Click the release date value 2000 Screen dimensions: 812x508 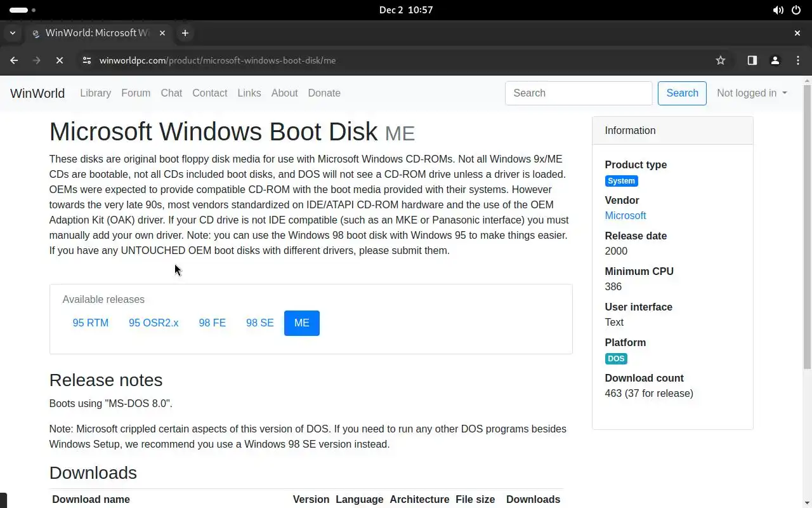616,251
